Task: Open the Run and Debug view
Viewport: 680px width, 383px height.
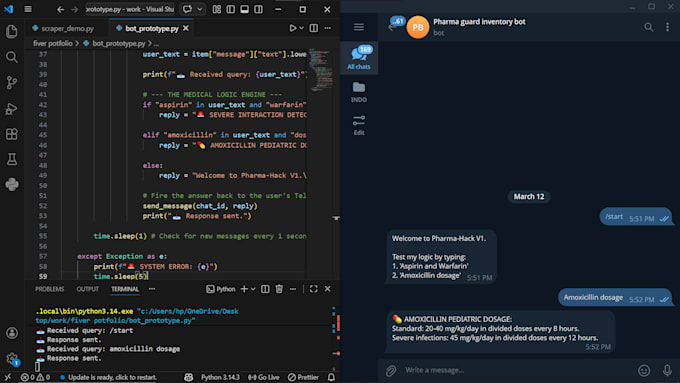Action: point(12,108)
